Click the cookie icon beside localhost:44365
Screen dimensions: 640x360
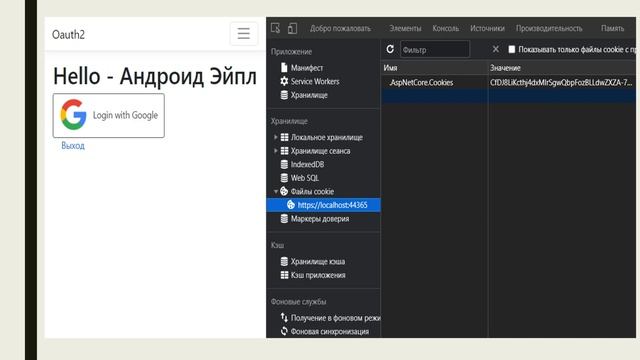tap(291, 204)
